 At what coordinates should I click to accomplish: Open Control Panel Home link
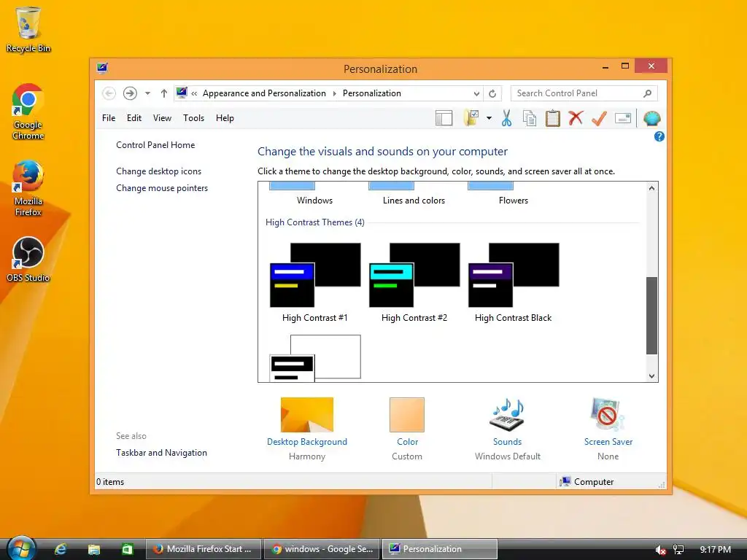(155, 145)
